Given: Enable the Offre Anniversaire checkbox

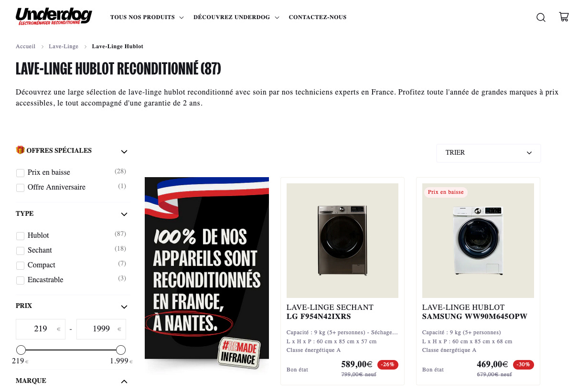Looking at the screenshot, I should click(20, 188).
